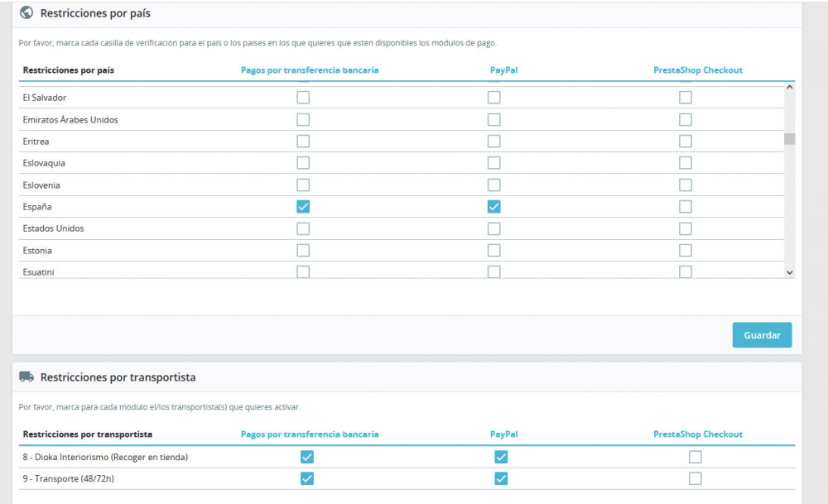The image size is (828, 504).
Task: Enable PrestaShop Checkout for Emiratos Árabes Unidos
Action: 686,120
